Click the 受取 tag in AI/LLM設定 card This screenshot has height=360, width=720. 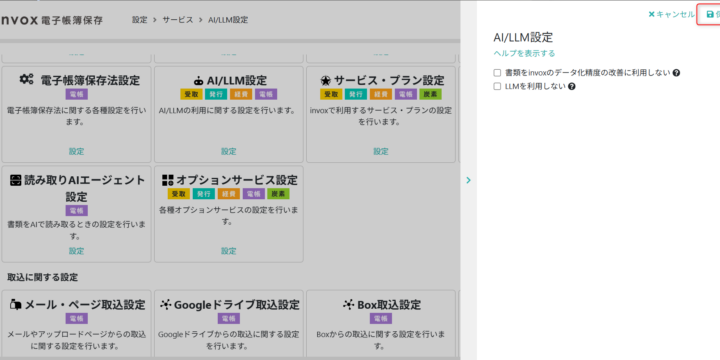click(x=191, y=94)
